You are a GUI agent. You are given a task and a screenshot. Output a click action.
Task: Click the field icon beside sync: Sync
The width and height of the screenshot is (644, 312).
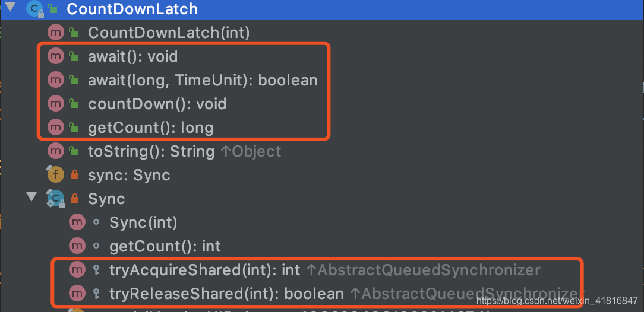55,174
